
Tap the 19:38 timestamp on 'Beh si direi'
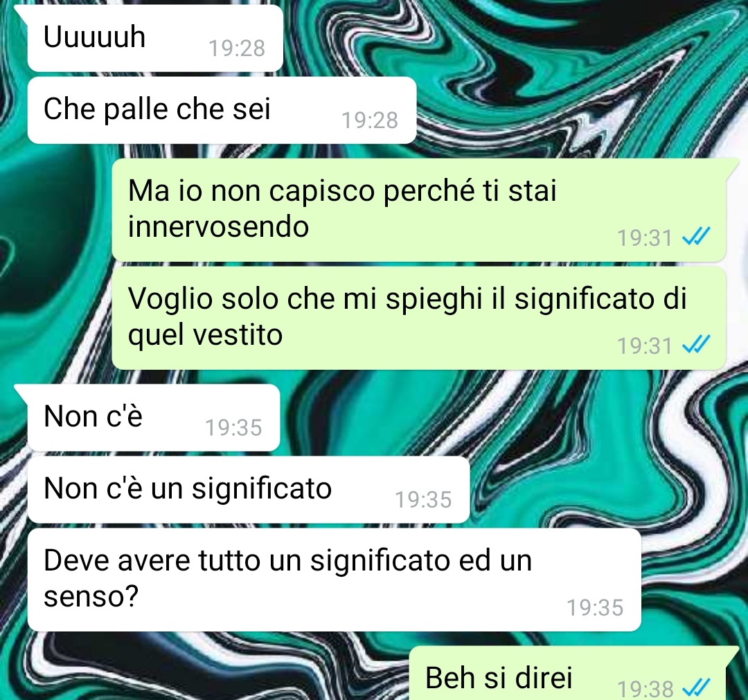tap(645, 689)
